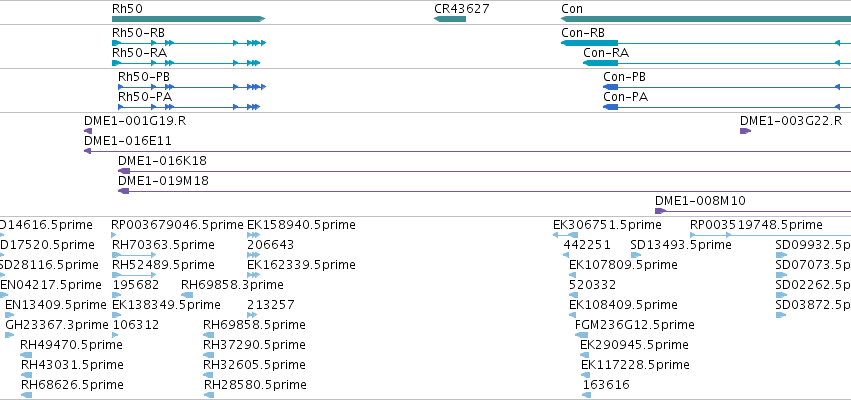Select the EN13409.5prime EST label

(56, 304)
